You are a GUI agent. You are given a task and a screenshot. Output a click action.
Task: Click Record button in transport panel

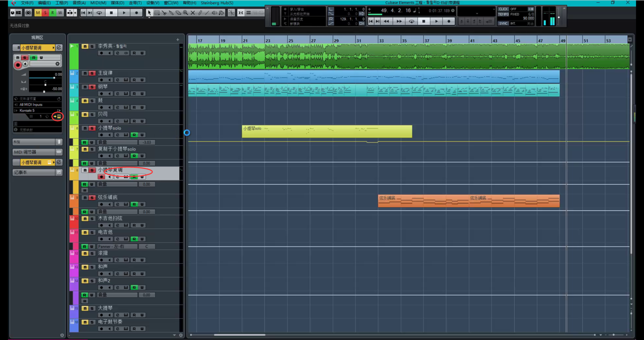pos(449,21)
